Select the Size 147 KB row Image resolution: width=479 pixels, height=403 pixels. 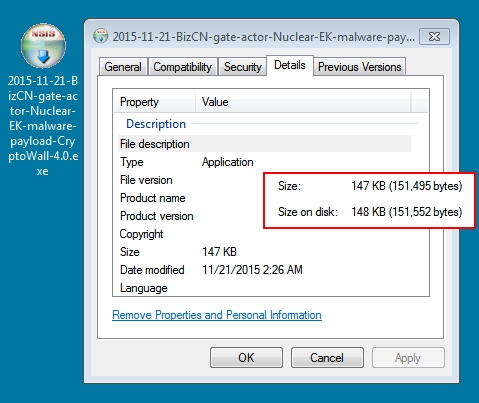pyautogui.click(x=264, y=252)
